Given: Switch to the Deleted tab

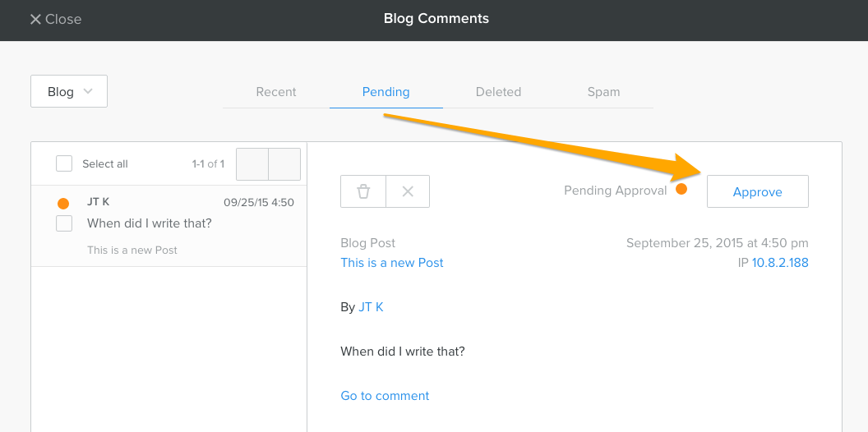Looking at the screenshot, I should point(498,92).
